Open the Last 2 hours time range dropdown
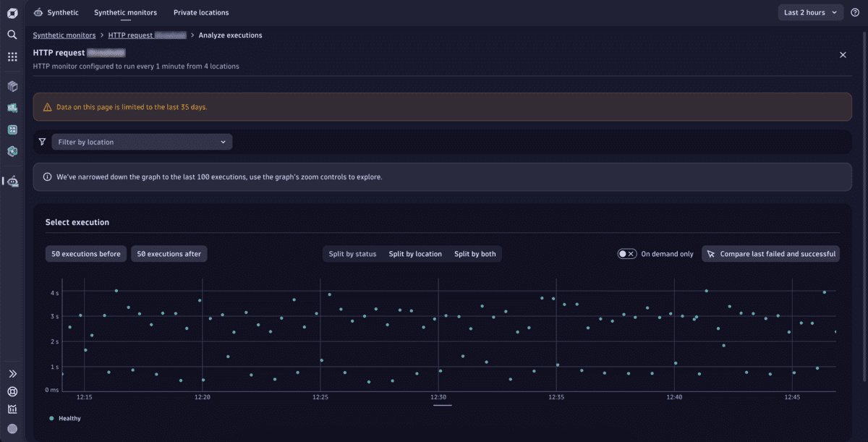Screen dimensions: 868x442 (x=810, y=12)
